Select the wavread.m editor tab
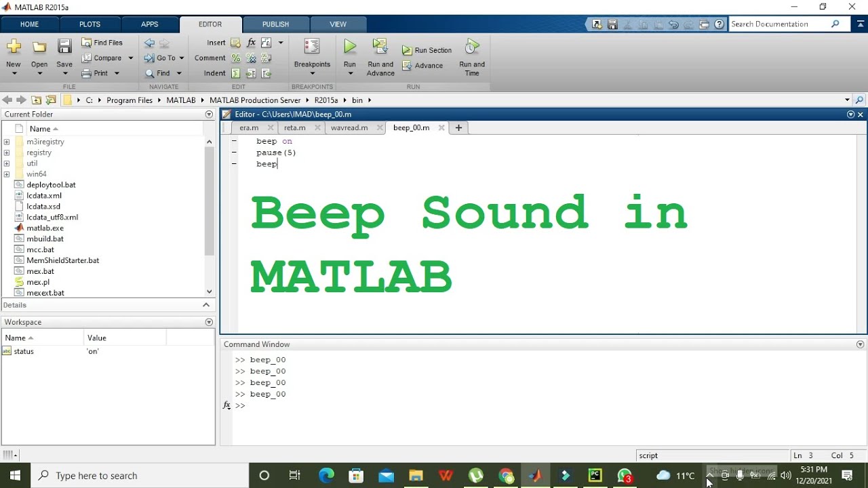This screenshot has width=868, height=488. [x=349, y=127]
